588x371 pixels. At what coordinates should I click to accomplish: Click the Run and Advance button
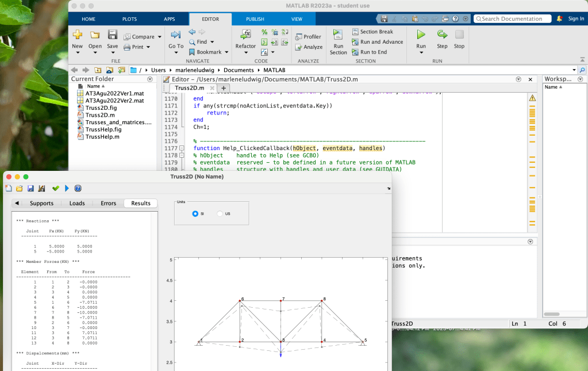(x=378, y=42)
